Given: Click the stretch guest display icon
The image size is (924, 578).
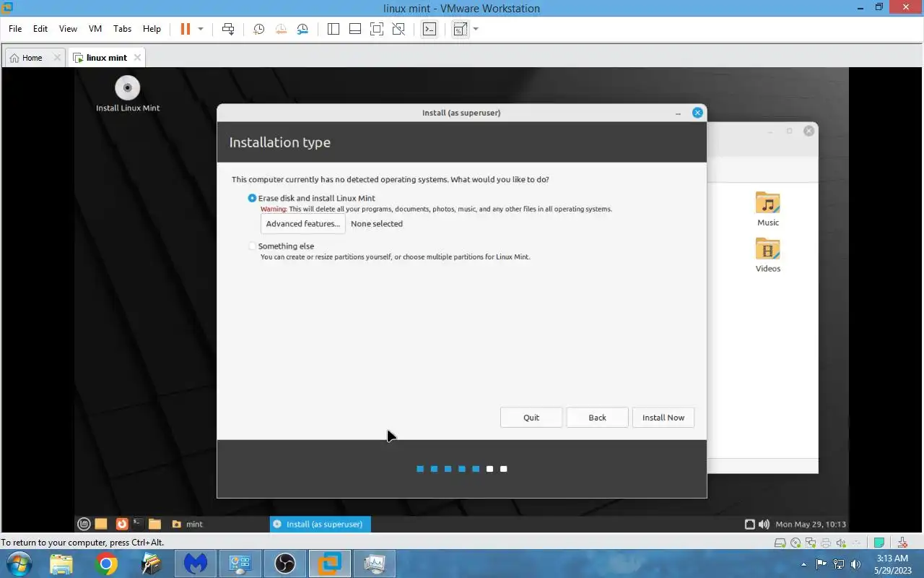Looking at the screenshot, I should pyautogui.click(x=460, y=29).
